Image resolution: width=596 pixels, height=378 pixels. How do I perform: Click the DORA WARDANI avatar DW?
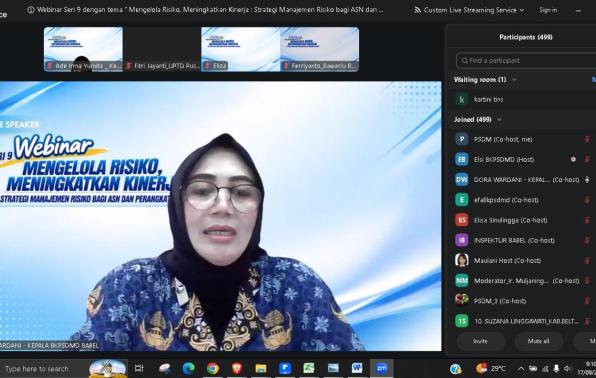pyautogui.click(x=462, y=179)
